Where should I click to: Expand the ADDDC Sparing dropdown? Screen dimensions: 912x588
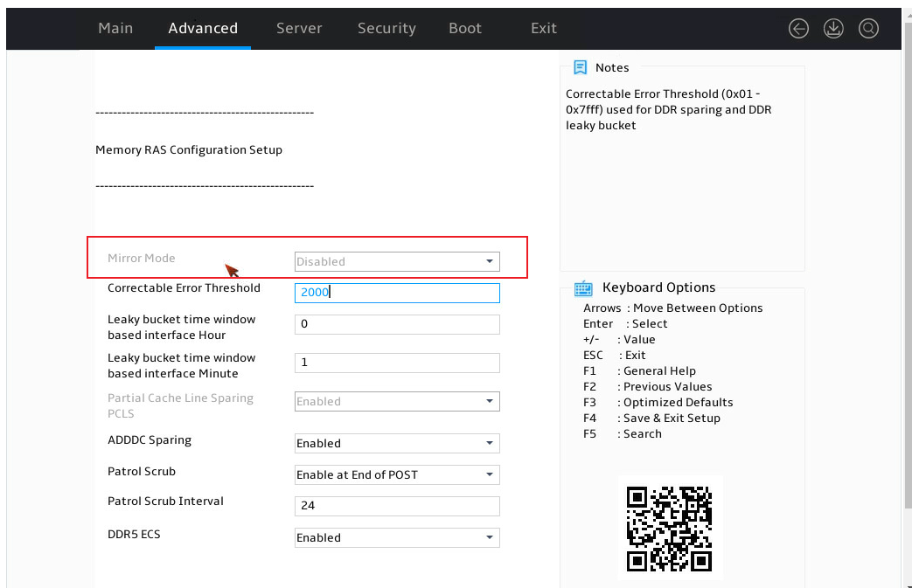[x=397, y=443]
